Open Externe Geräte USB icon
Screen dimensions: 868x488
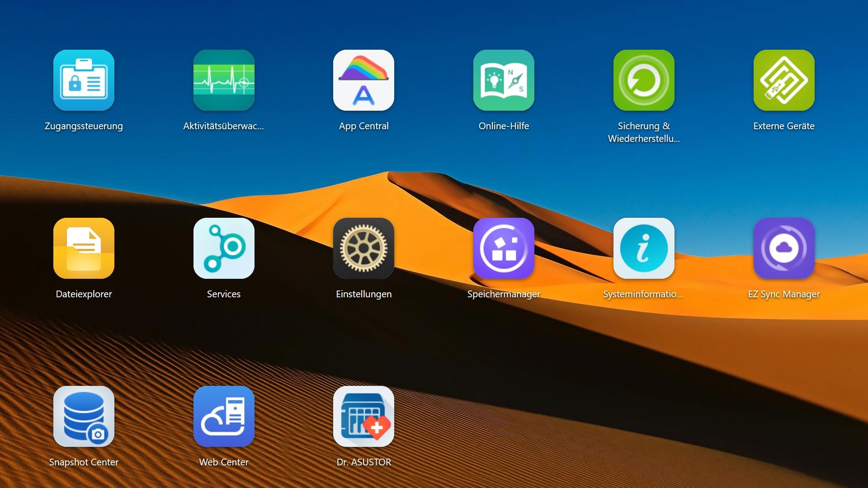click(784, 80)
